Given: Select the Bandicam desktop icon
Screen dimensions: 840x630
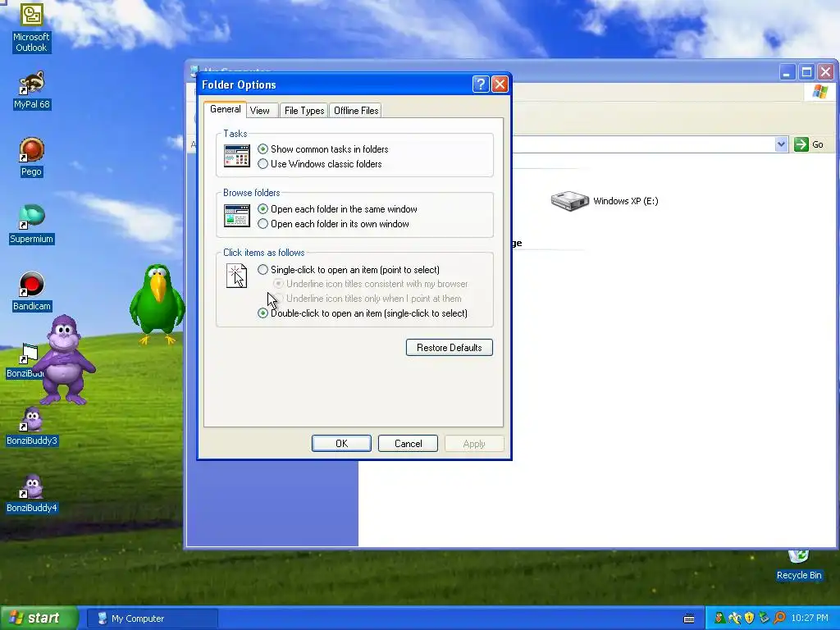Looking at the screenshot, I should [x=31, y=291].
